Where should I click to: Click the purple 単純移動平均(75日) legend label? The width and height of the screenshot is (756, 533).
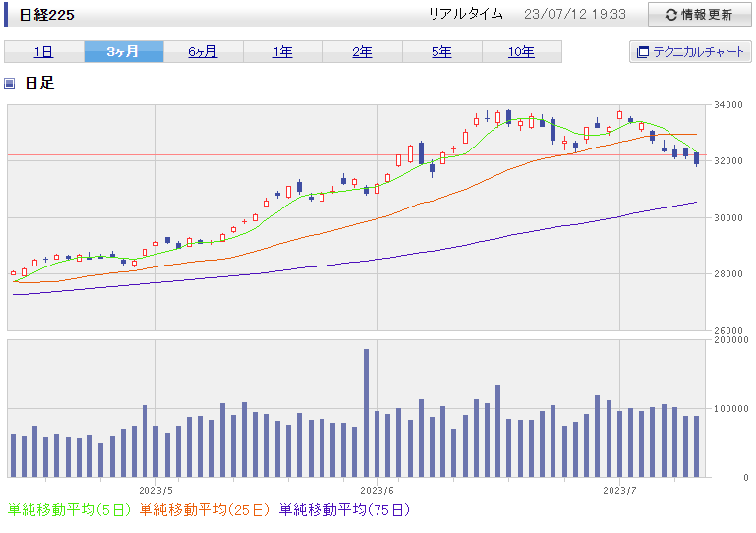tap(344, 510)
